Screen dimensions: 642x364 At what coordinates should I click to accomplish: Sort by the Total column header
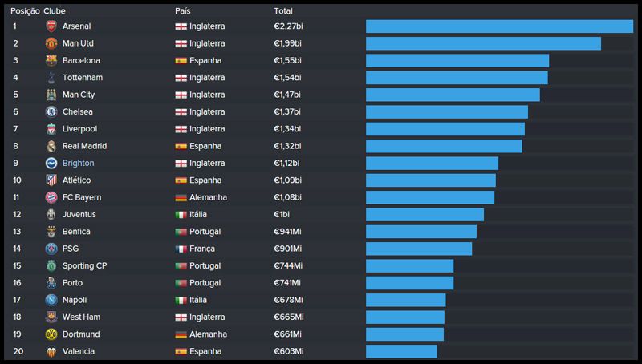pos(283,11)
